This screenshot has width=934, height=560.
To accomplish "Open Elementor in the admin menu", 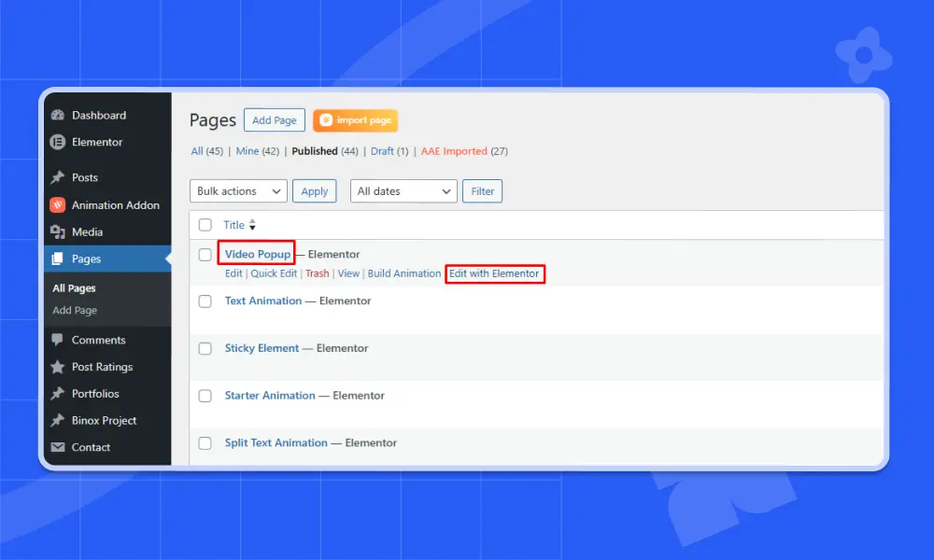I will tap(97, 142).
